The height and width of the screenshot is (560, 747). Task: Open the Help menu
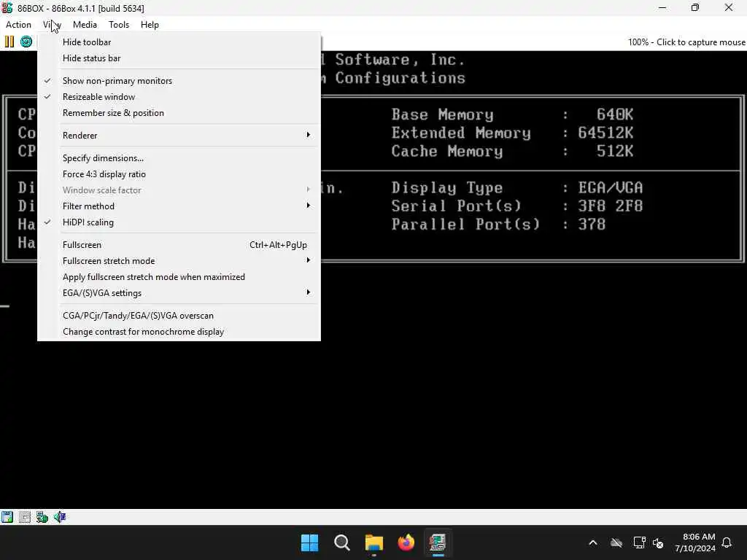pos(150,25)
